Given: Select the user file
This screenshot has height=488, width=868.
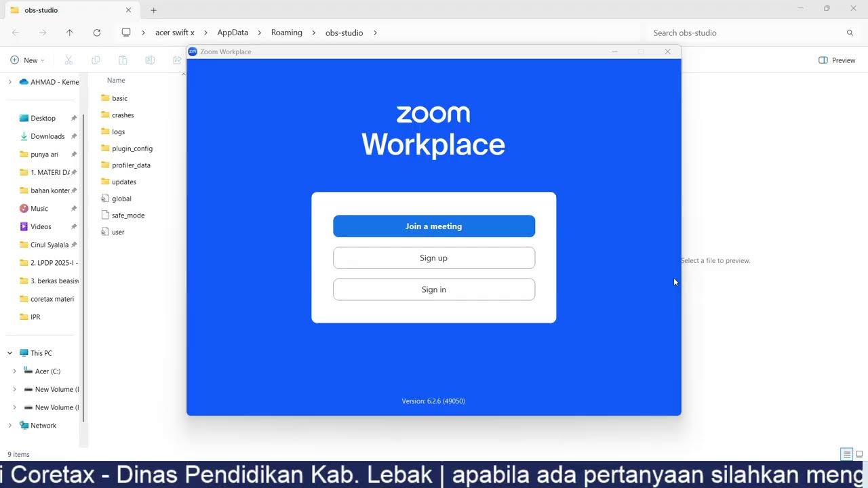Looking at the screenshot, I should 118,232.
